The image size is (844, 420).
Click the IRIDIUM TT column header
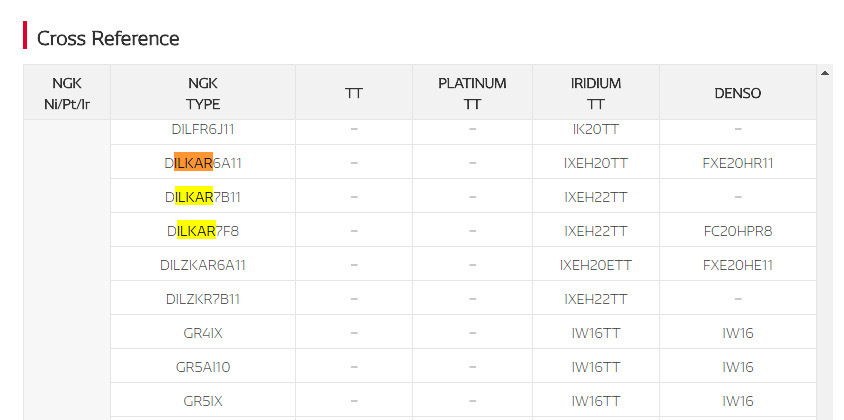(x=595, y=93)
